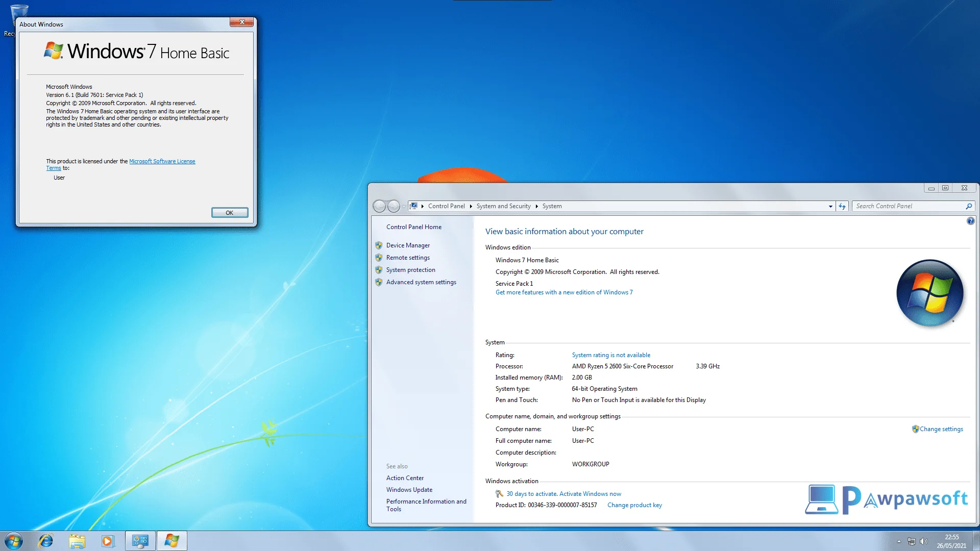Open the Start menu orb
The width and height of the screenshot is (980, 551).
pos(14,541)
